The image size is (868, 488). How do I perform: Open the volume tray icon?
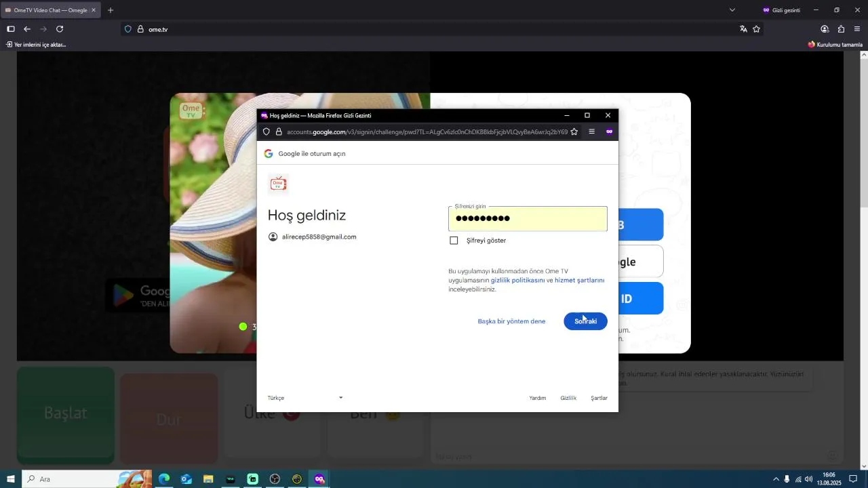808,479
